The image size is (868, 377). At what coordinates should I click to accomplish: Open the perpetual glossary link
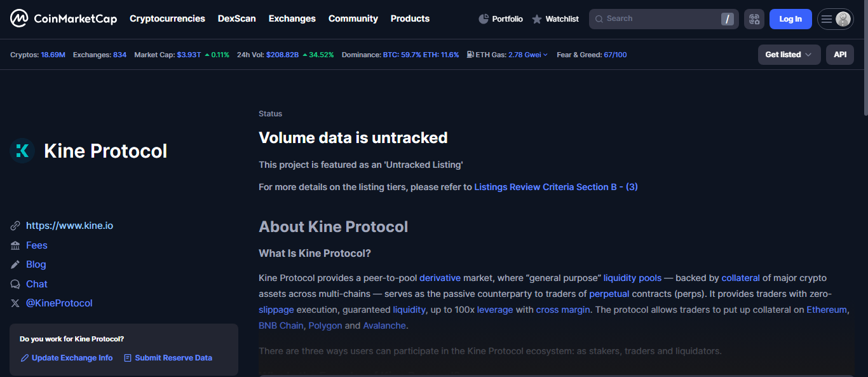(x=609, y=294)
